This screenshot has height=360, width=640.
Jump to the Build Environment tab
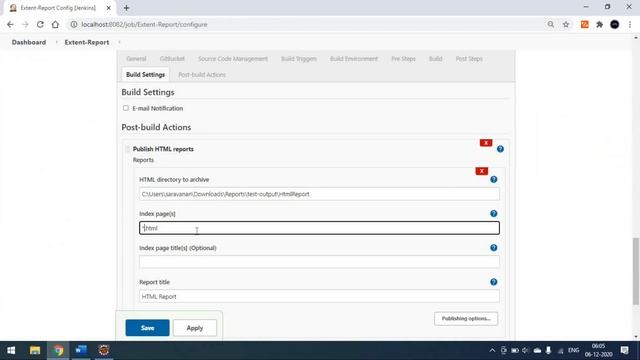point(353,59)
